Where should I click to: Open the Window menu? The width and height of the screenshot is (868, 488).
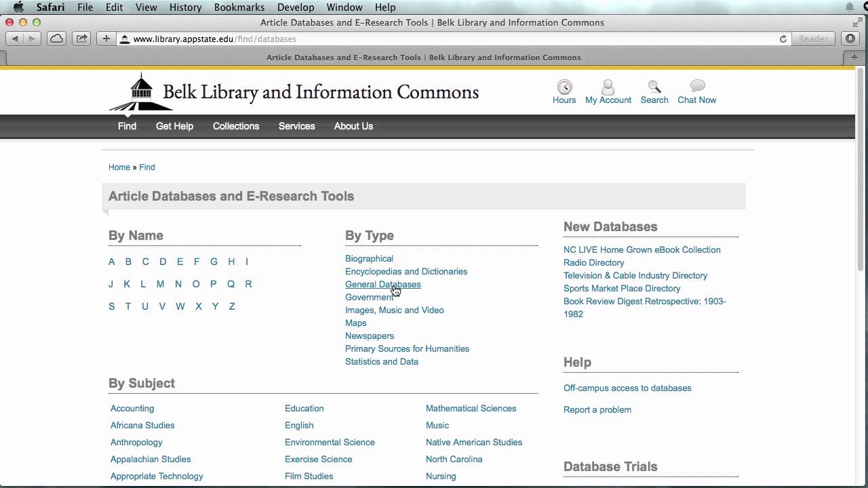click(344, 7)
